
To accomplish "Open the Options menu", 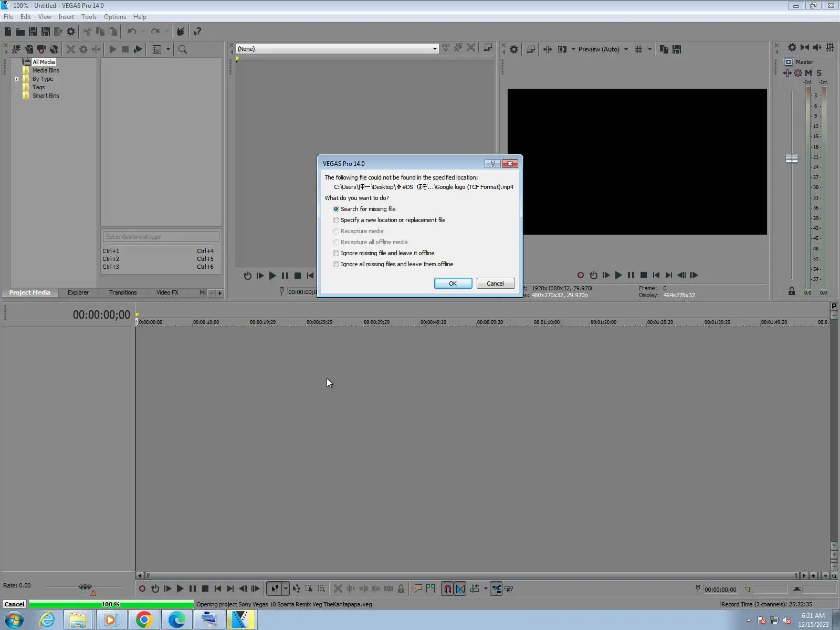I will pyautogui.click(x=115, y=17).
